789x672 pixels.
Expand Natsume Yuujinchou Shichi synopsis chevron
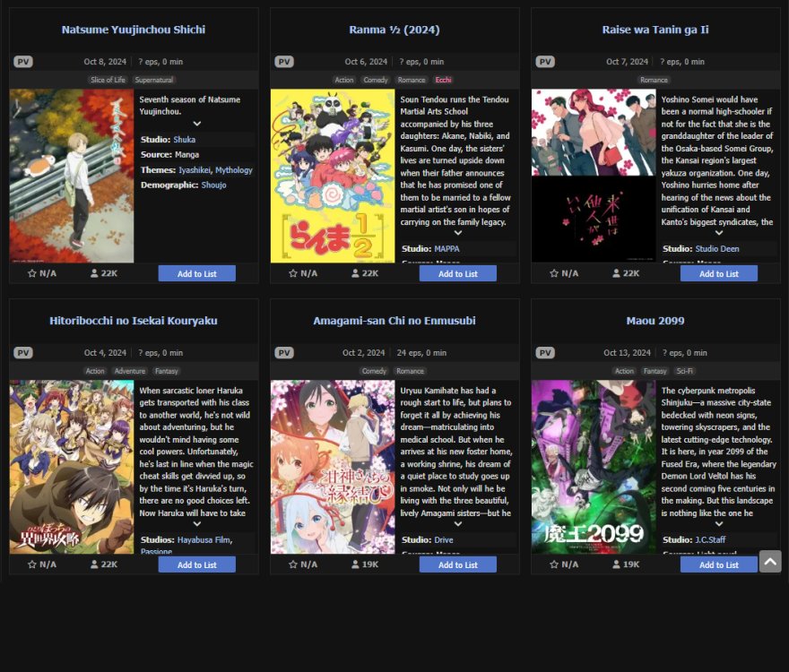(x=197, y=124)
